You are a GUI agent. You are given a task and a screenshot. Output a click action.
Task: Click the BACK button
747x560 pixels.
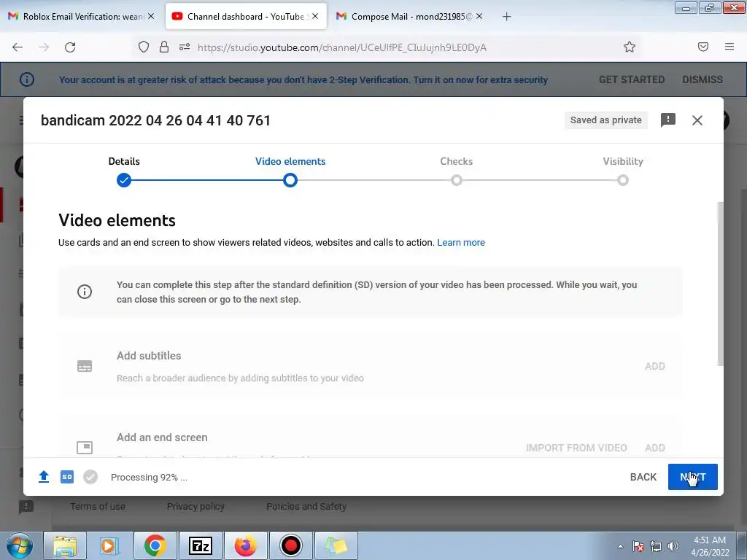click(x=643, y=477)
